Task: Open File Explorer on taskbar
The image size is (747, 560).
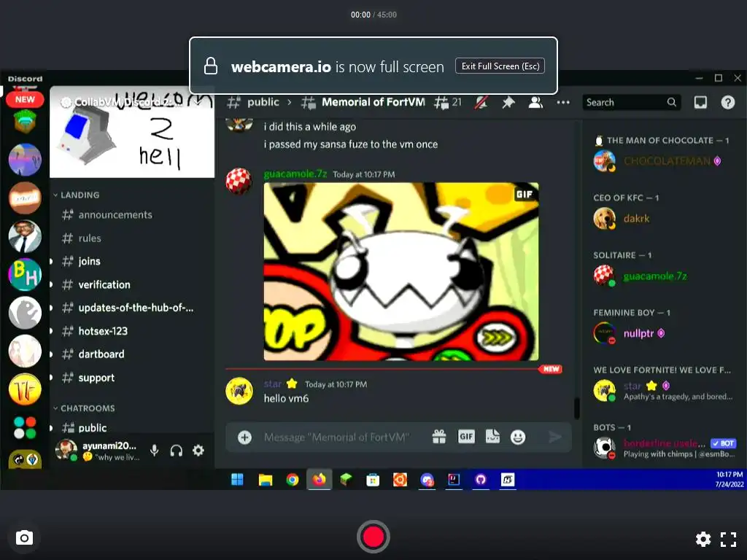Action: (x=265, y=480)
